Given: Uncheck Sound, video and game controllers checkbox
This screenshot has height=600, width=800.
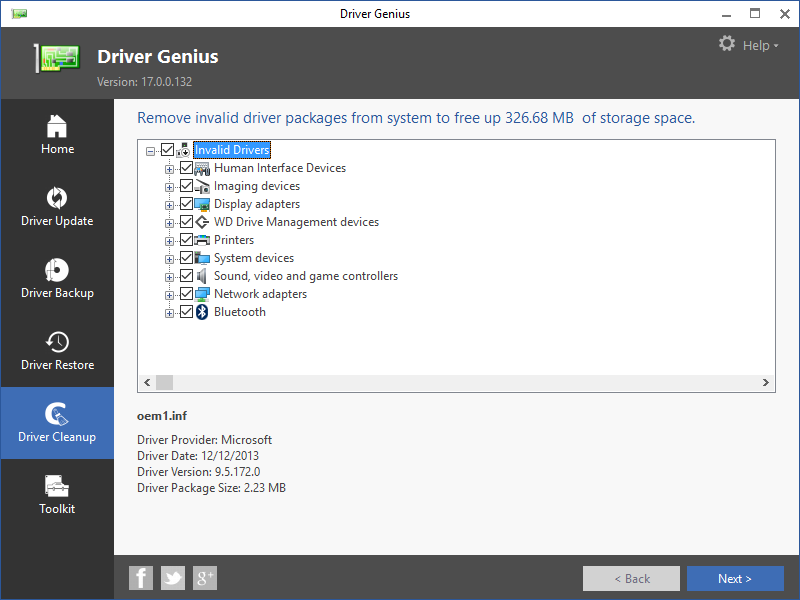Looking at the screenshot, I should [x=186, y=276].
